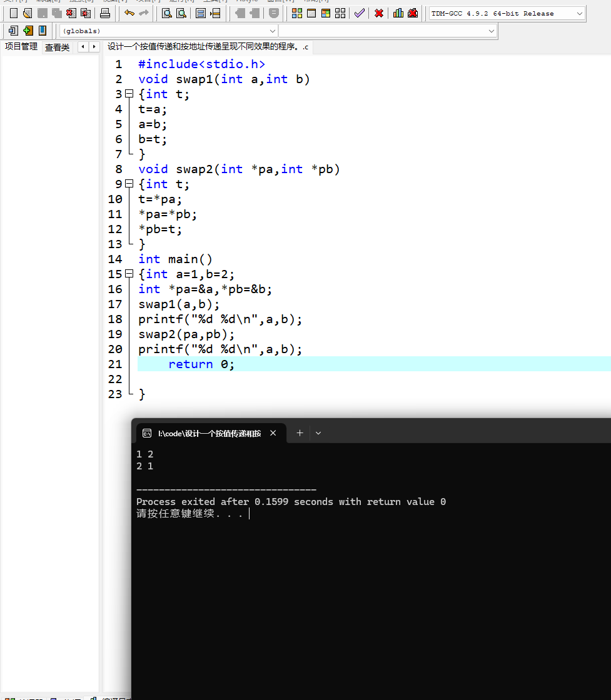Click the 'swap1(a,b);' call line

(x=179, y=304)
